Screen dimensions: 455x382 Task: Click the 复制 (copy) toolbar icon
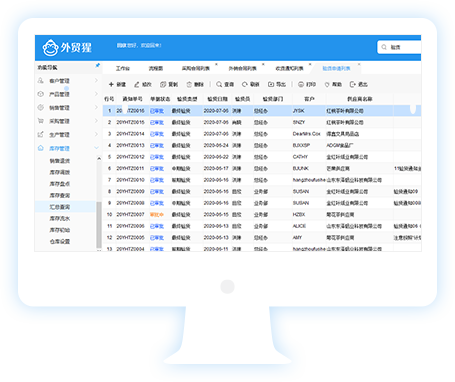tap(163, 84)
